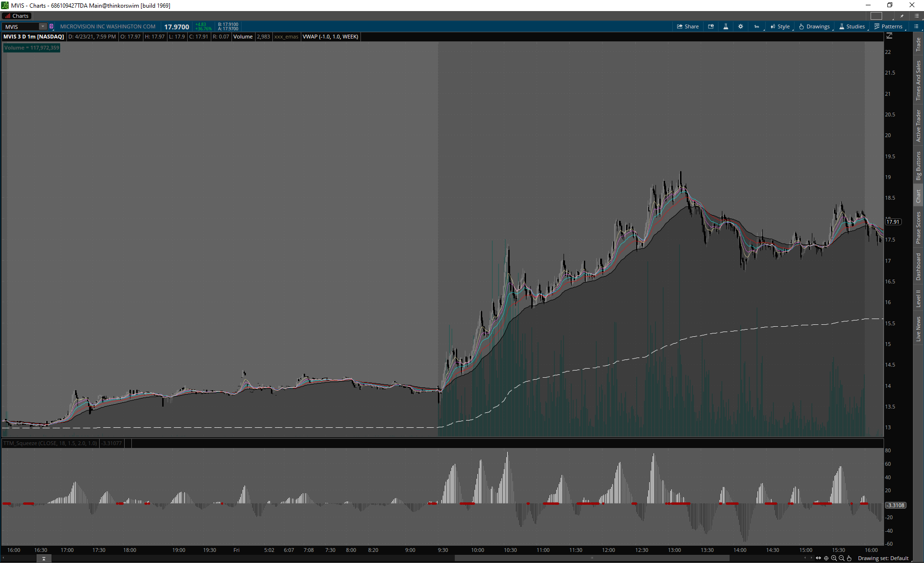
Task: Select the pan hand drawing tool
Action: [x=849, y=558]
